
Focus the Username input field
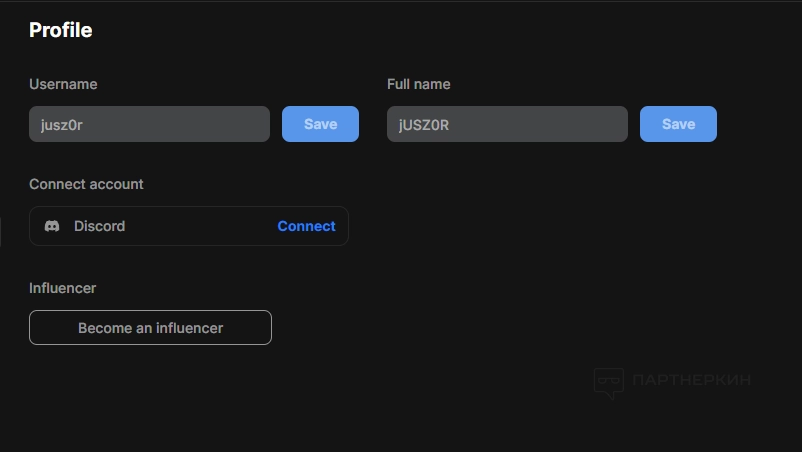click(149, 124)
